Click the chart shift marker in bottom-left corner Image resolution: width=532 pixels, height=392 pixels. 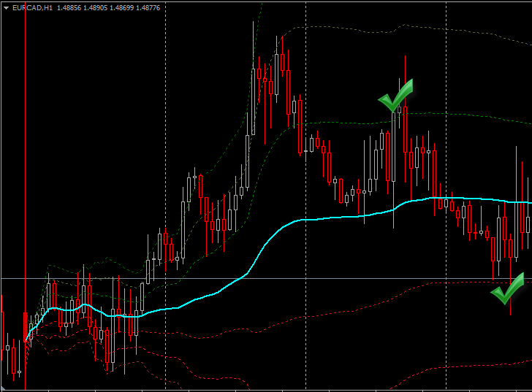3,388
